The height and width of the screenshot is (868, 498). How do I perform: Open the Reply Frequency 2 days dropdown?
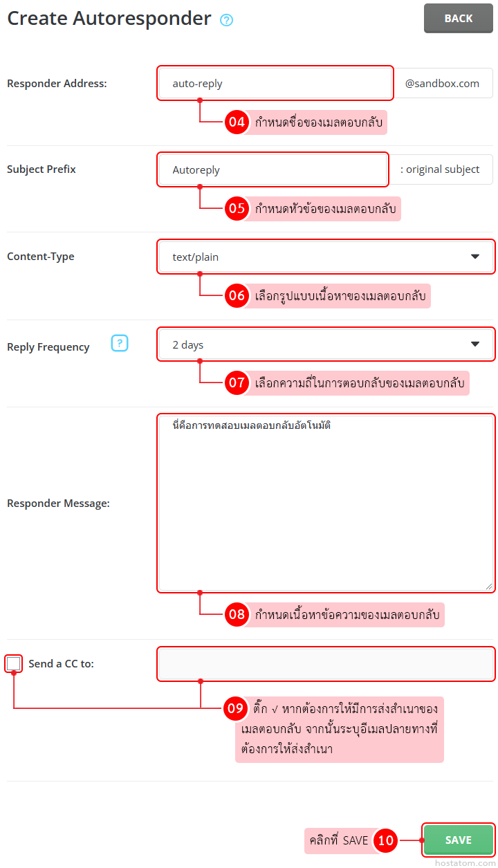[326, 344]
